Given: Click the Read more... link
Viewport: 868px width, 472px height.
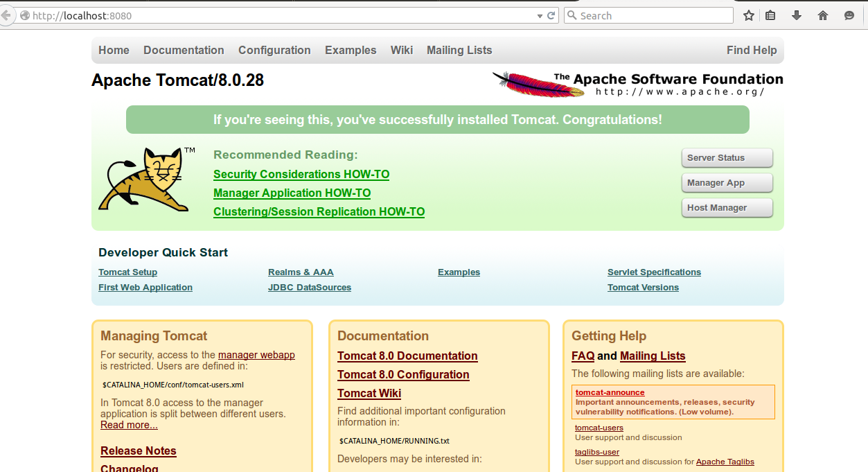Looking at the screenshot, I should pos(129,425).
